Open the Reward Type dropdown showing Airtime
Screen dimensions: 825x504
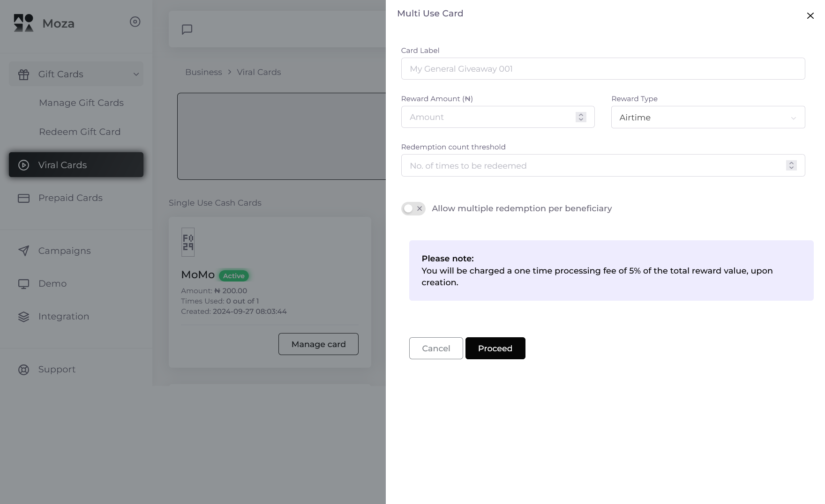click(x=708, y=117)
